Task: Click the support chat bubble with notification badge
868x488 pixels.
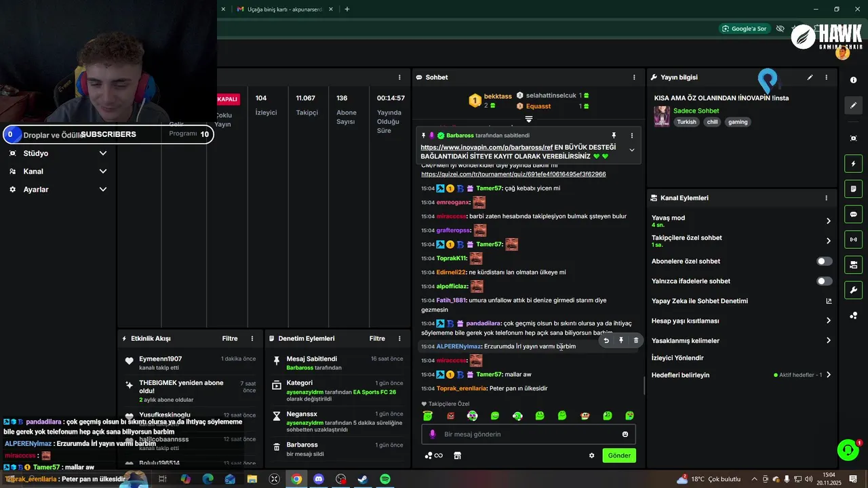Action: (x=848, y=449)
